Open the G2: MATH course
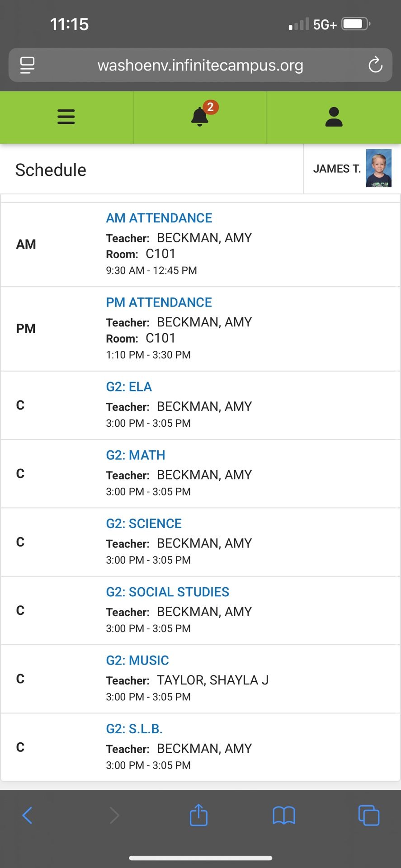Image resolution: width=401 pixels, height=868 pixels. click(x=136, y=455)
